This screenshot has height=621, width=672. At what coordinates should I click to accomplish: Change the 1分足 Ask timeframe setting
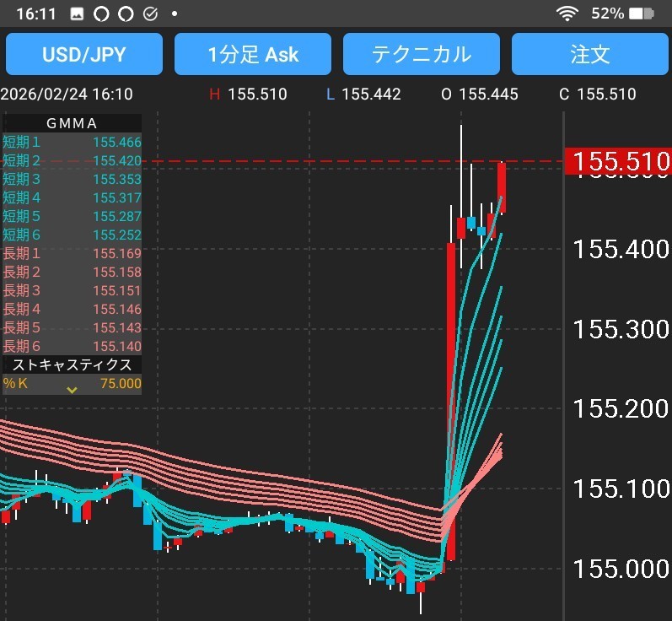252,55
